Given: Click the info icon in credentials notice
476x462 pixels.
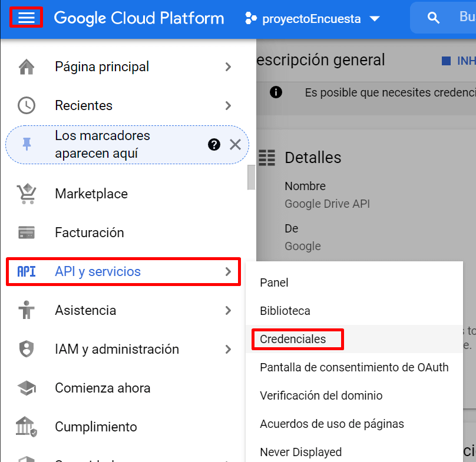Looking at the screenshot, I should tap(276, 92).
